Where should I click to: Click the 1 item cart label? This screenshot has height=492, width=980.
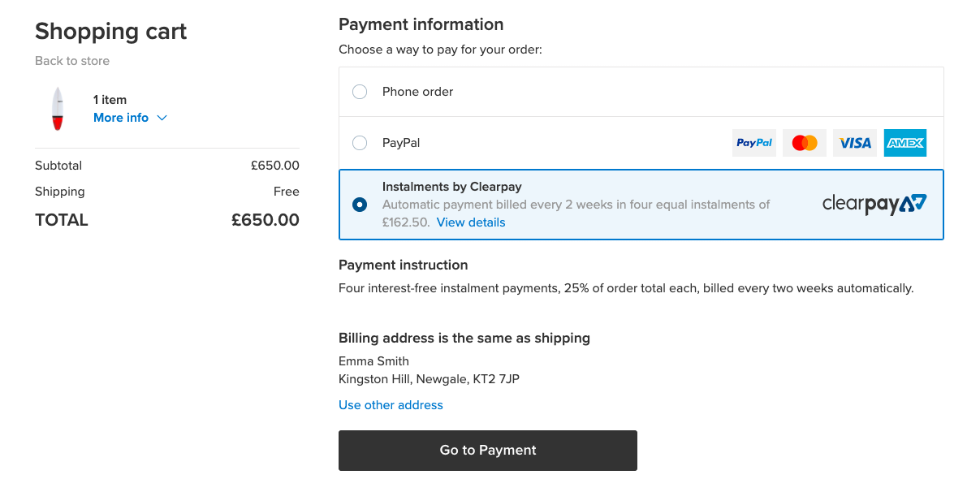pos(110,100)
